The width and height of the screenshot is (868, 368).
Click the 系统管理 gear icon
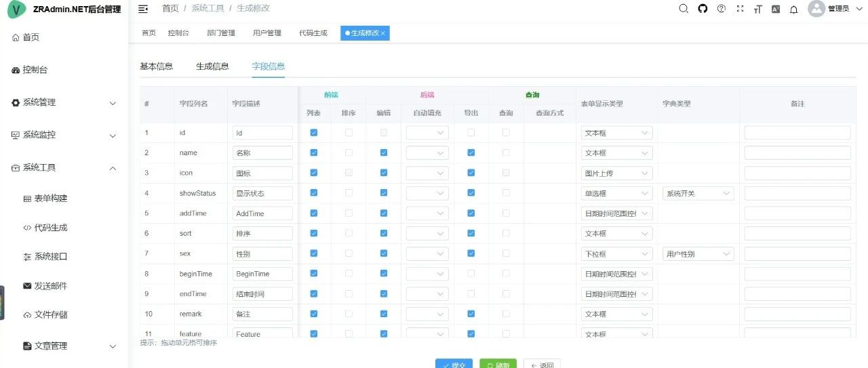click(16, 102)
